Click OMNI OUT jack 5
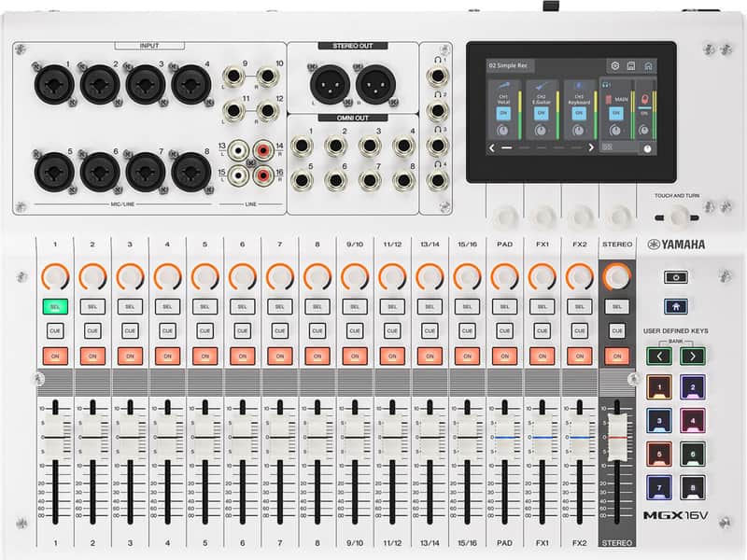This screenshot has width=747, height=560. point(301,180)
